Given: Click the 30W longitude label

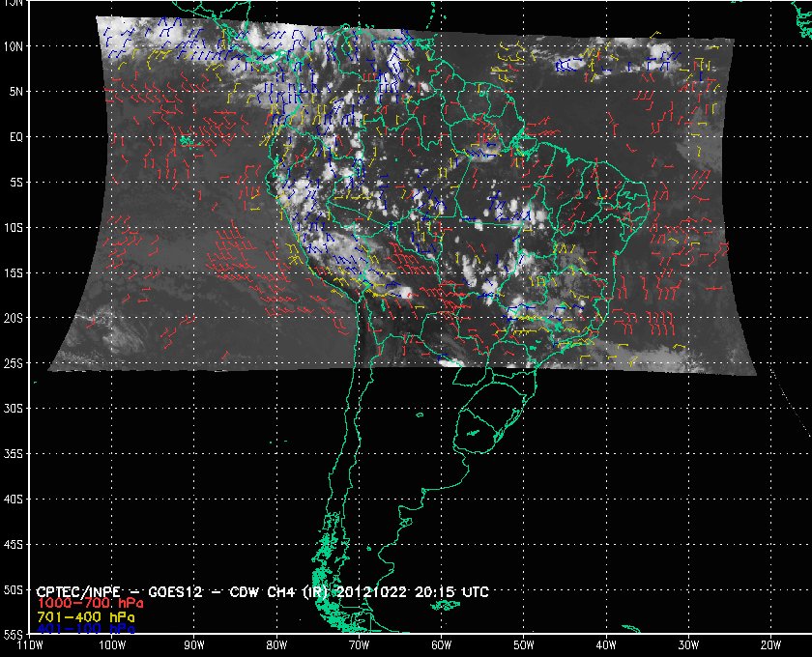Looking at the screenshot, I should [688, 645].
